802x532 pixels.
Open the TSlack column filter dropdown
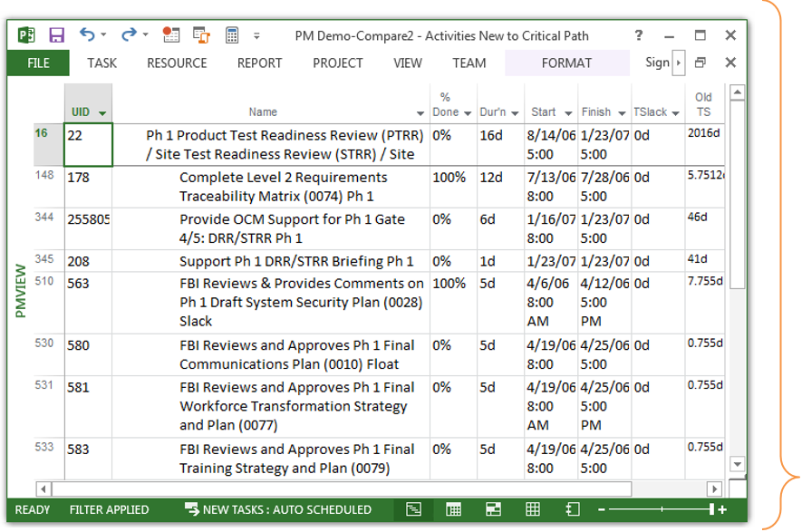[676, 113]
